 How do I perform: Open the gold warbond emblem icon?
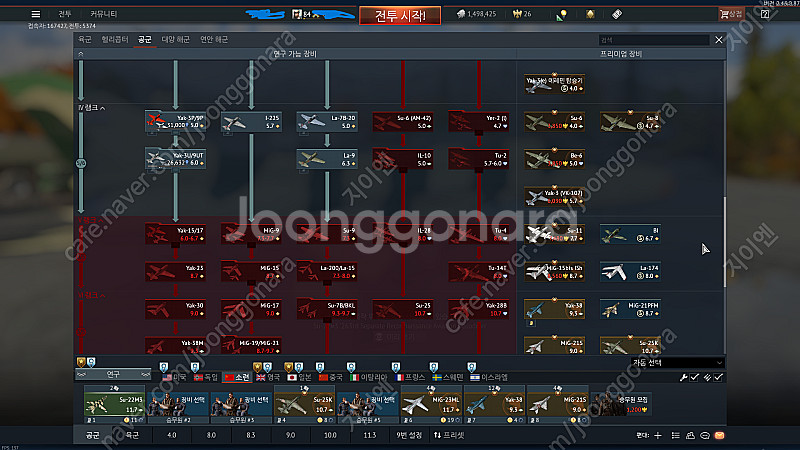[x=590, y=14]
